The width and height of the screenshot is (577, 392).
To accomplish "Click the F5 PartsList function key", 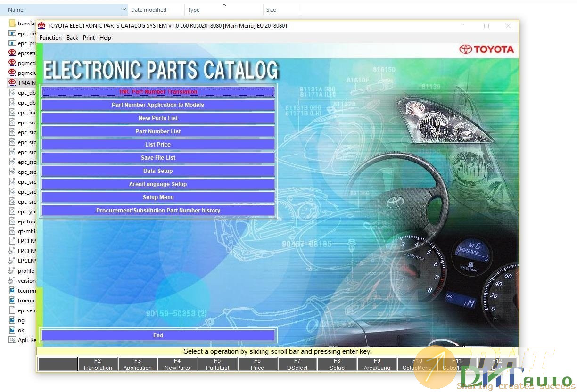I will pos(217,364).
